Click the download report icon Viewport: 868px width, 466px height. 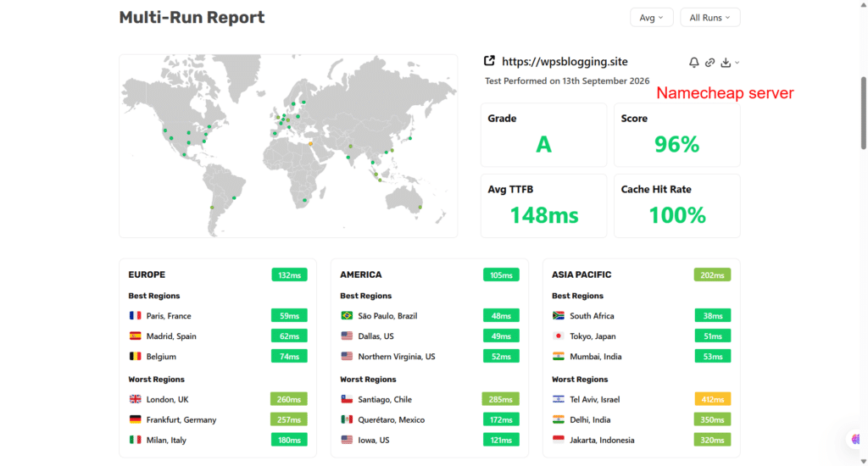(x=726, y=63)
